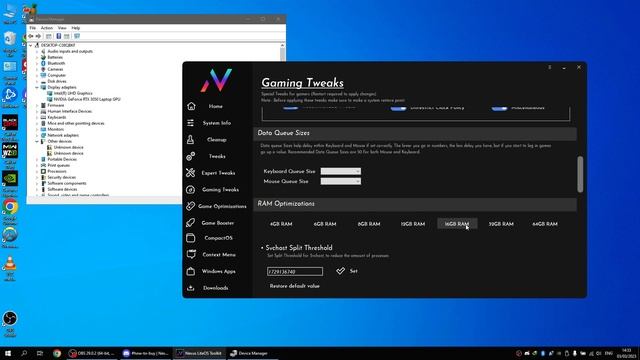This screenshot has height=360, width=640.
Task: Collapse the Other devices node
Action: (37, 141)
